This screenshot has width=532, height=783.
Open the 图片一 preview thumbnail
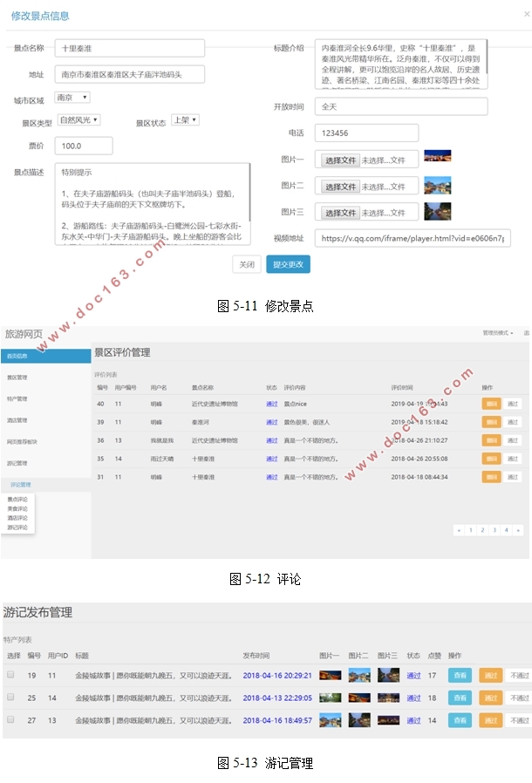pyautogui.click(x=438, y=156)
